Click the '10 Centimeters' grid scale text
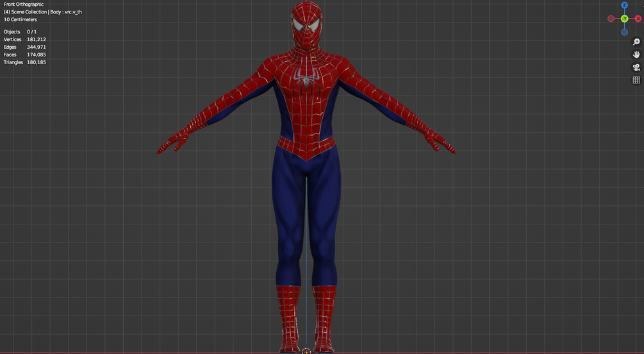Image resolution: width=644 pixels, height=354 pixels. (x=21, y=20)
